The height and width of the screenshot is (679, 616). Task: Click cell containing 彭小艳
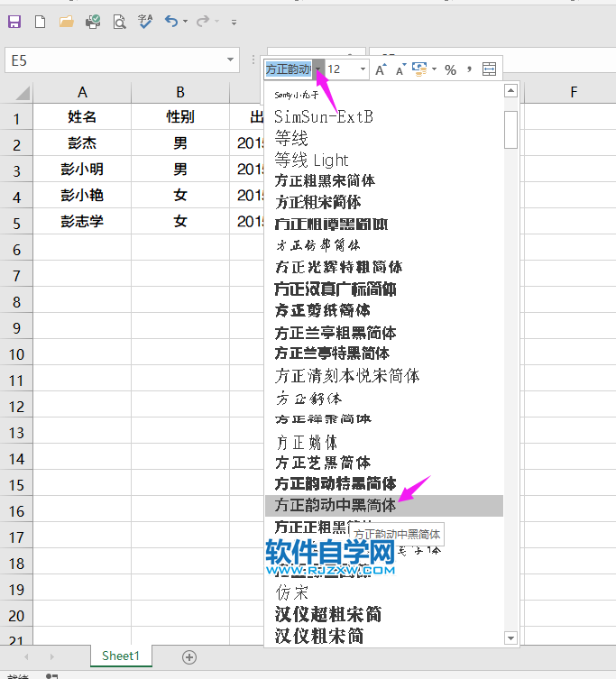(x=82, y=196)
